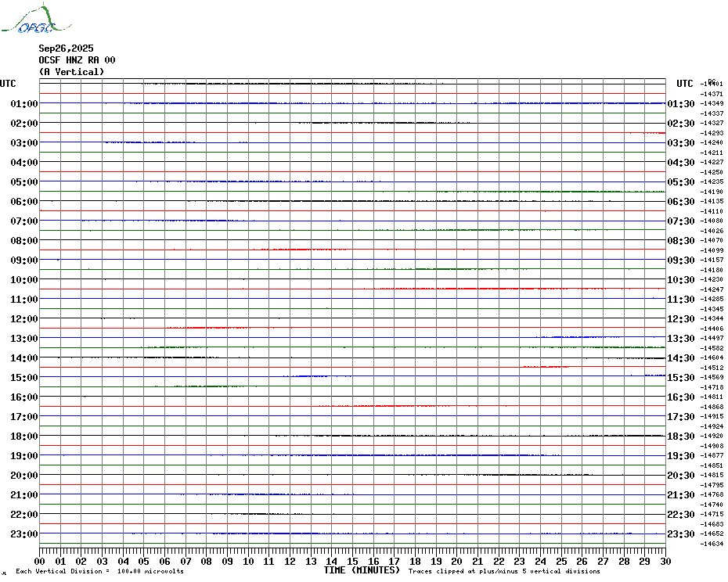Select the 22:00 time label

(24, 514)
